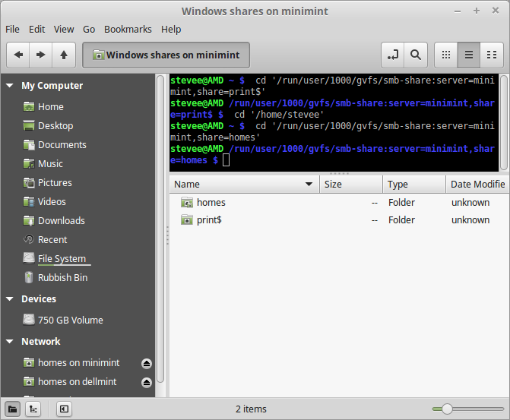This screenshot has height=420, width=510.
Task: Collapse the Network section
Action: click(10, 342)
